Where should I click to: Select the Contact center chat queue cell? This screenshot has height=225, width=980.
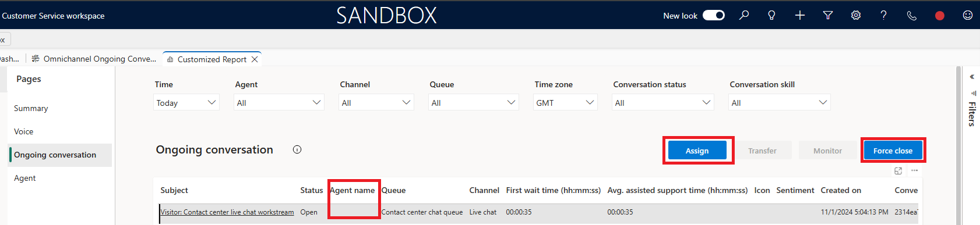422,212
